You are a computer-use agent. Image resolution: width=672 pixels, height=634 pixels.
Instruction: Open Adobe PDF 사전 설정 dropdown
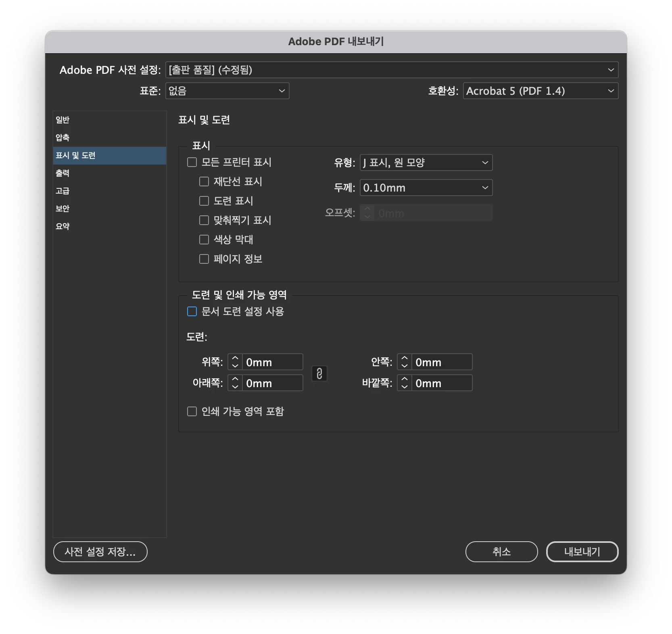point(392,70)
